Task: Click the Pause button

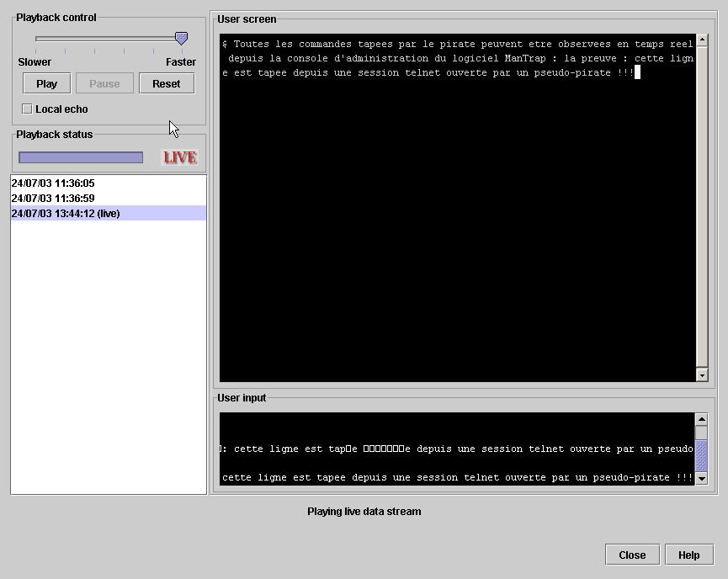Action: tap(104, 83)
